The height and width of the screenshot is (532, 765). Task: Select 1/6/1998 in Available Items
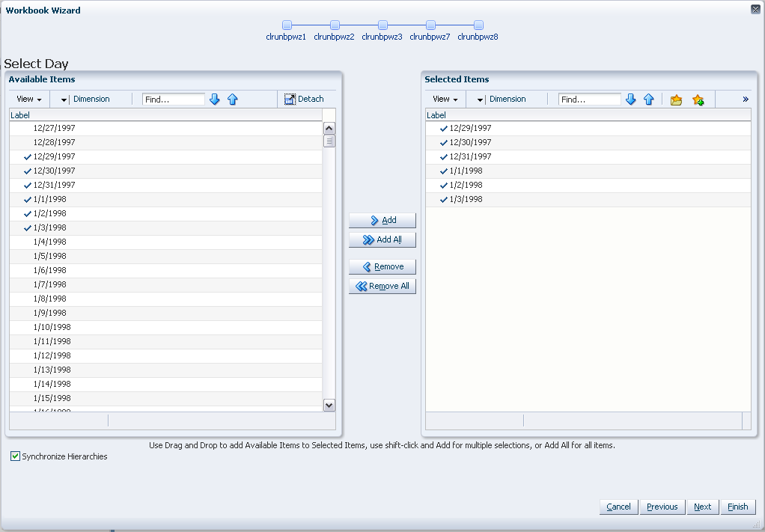[166, 270]
